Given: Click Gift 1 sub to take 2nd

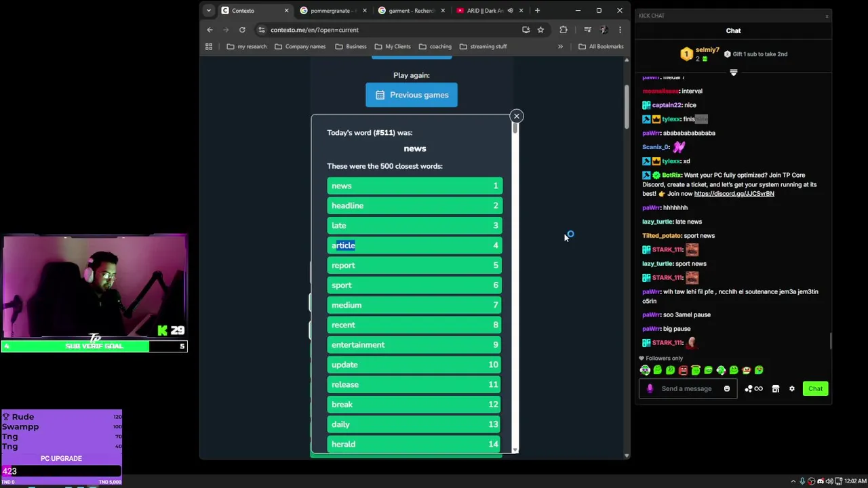Looking at the screenshot, I should point(755,54).
